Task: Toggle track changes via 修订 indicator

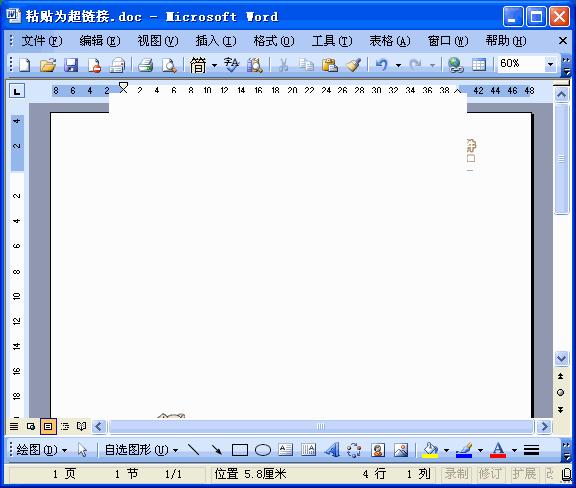Action: pyautogui.click(x=490, y=474)
